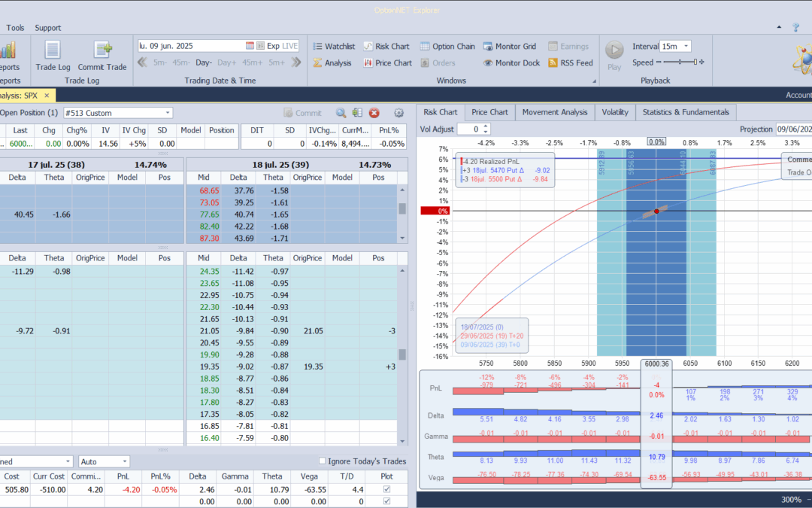Click the export grid icon beside the magnifier
The height and width of the screenshot is (508, 812).
pos(357,112)
